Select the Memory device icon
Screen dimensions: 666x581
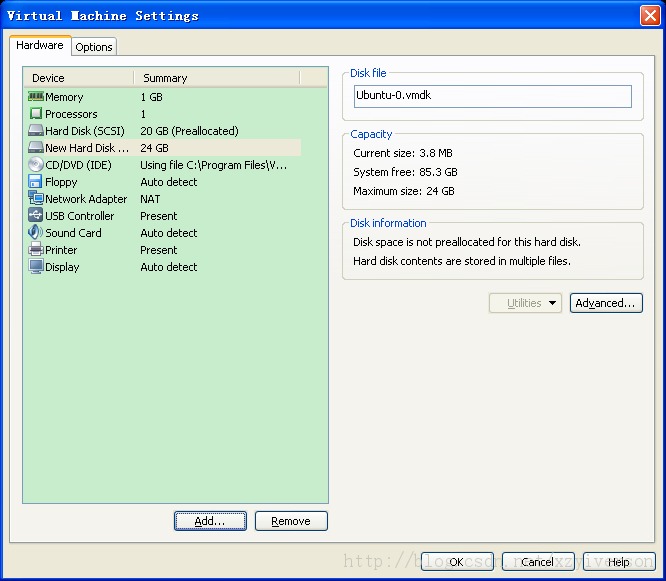[36, 97]
